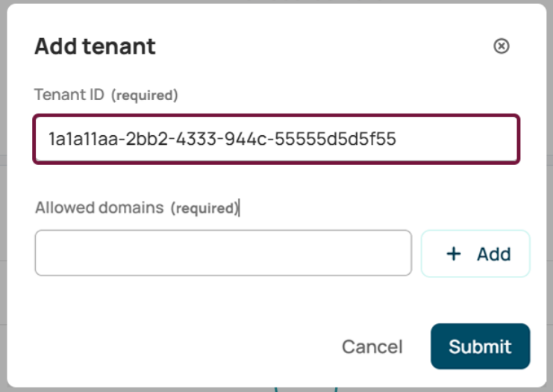Submit the new tenant
This screenshot has width=553, height=392.
(x=480, y=346)
